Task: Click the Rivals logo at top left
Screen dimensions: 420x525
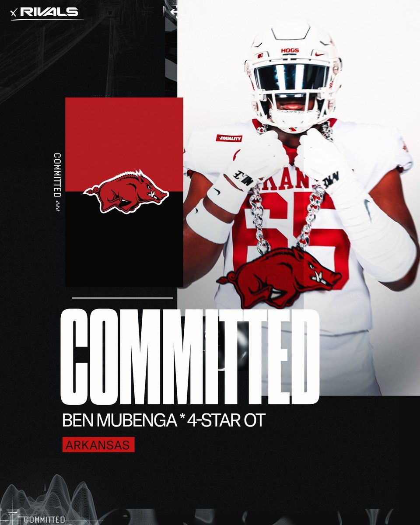Action: coord(44,12)
